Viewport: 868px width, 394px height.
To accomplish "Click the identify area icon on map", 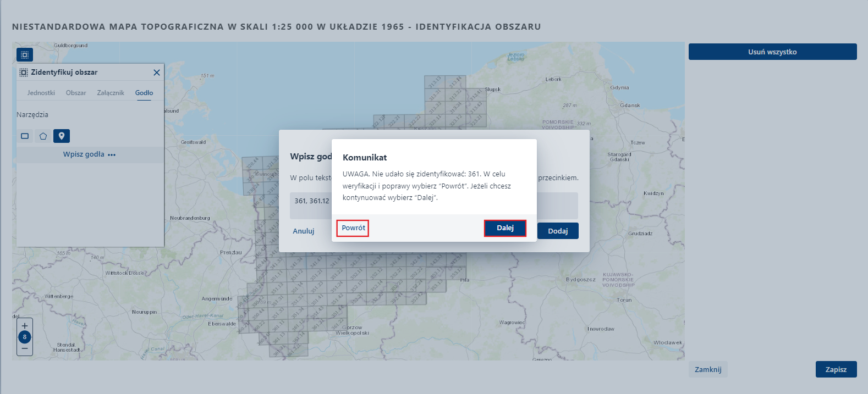I will point(25,54).
